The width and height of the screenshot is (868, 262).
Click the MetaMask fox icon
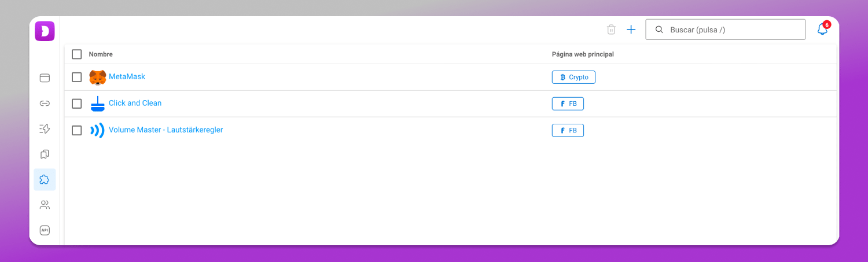click(98, 78)
